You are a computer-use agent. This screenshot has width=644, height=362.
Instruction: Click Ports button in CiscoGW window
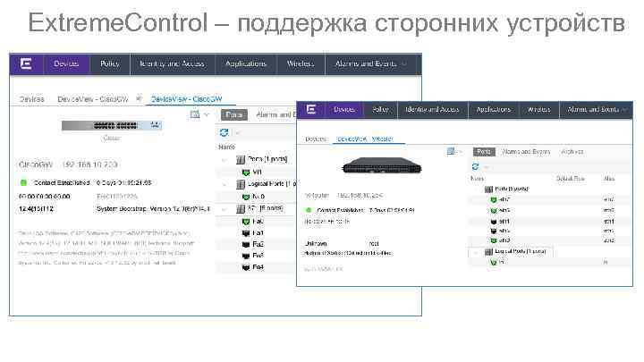(x=234, y=114)
